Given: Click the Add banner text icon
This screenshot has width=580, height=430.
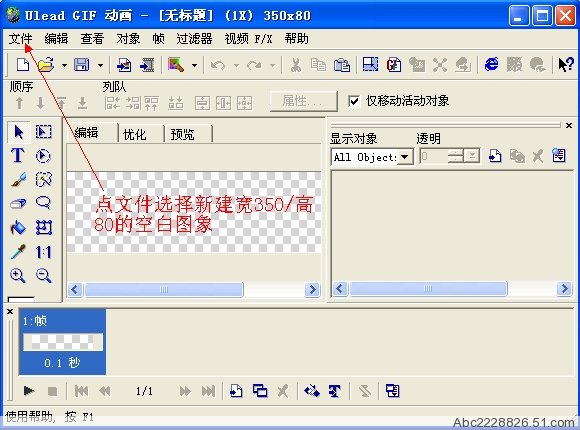Looking at the screenshot, I should 335,390.
